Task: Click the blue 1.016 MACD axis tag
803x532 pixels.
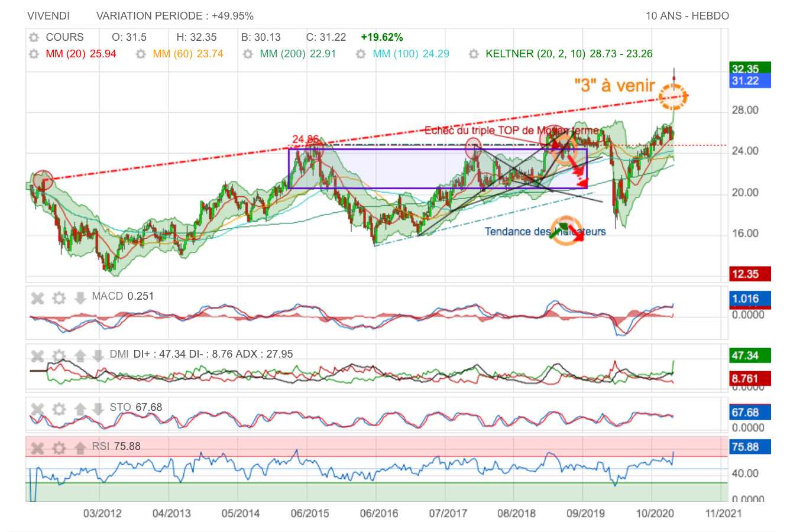Action: [x=750, y=299]
